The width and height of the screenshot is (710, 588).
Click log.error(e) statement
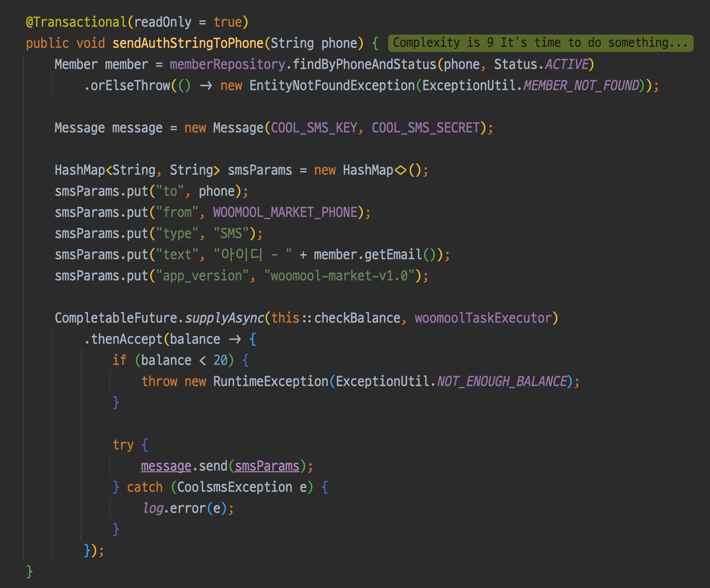(x=188, y=508)
